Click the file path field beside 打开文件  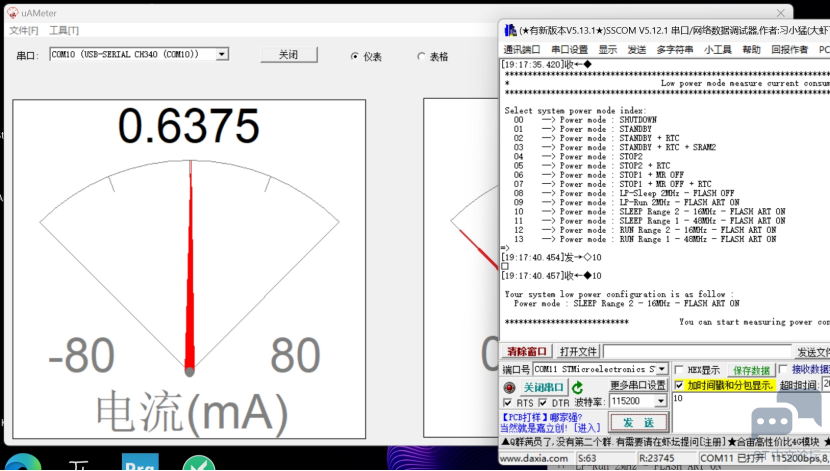click(698, 351)
